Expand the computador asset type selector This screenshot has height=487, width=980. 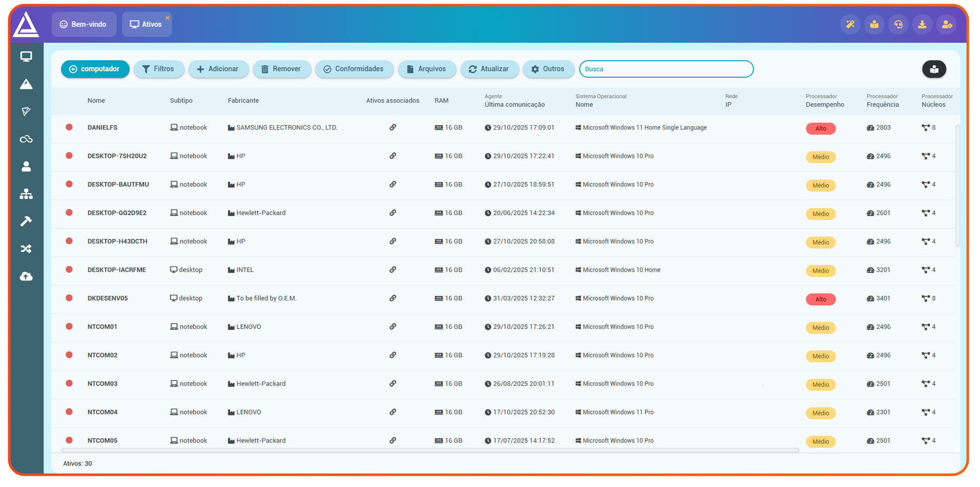95,69
